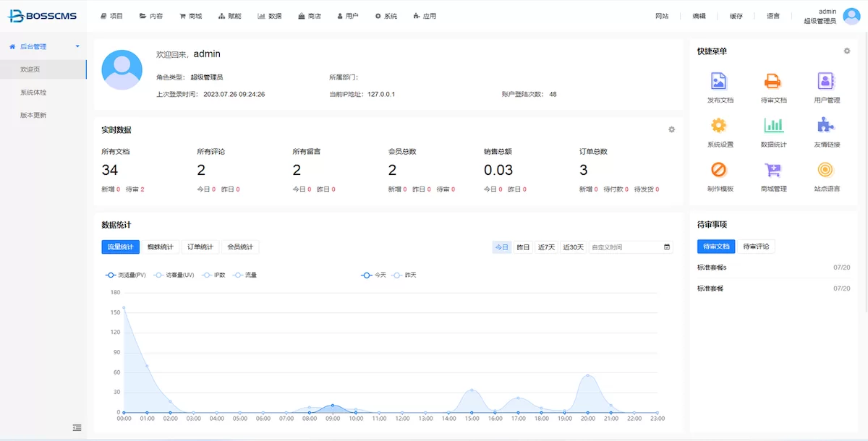Open 商城管理 shopping cart icon
The image size is (868, 441).
click(773, 170)
